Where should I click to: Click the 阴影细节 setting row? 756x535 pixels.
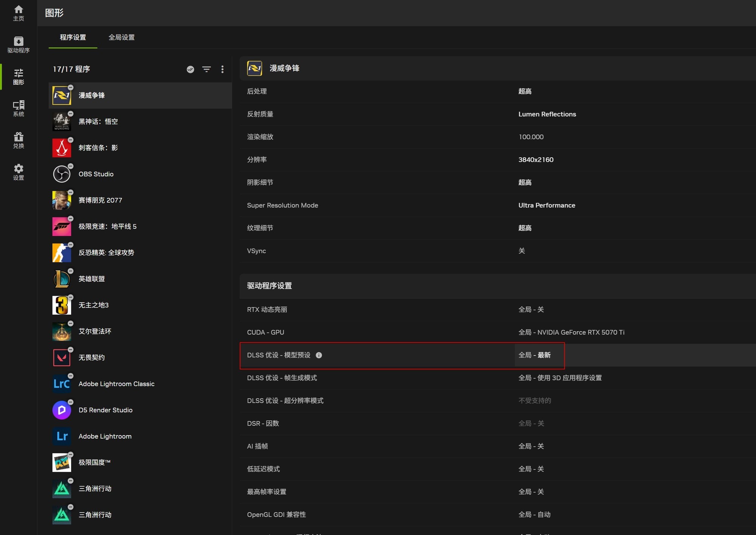tap(497, 182)
